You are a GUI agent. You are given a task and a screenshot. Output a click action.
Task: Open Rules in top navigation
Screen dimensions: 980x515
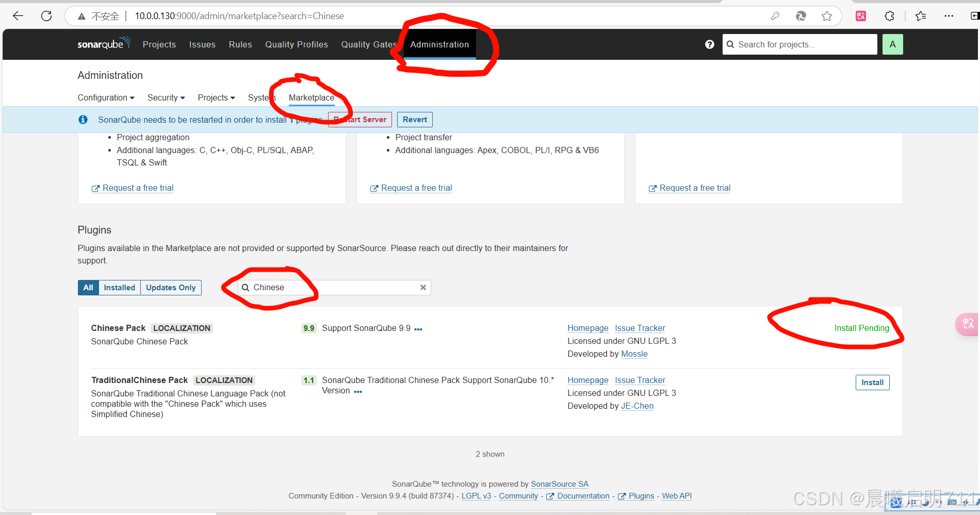pyautogui.click(x=240, y=44)
